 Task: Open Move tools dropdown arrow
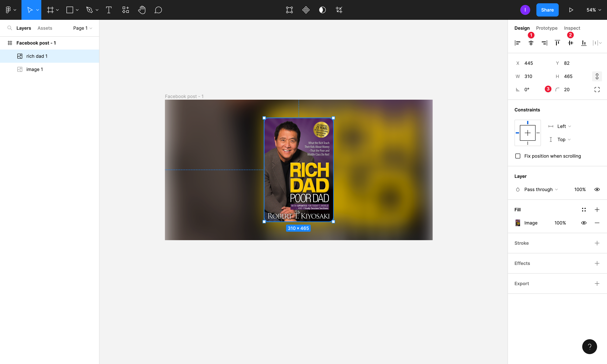click(38, 10)
